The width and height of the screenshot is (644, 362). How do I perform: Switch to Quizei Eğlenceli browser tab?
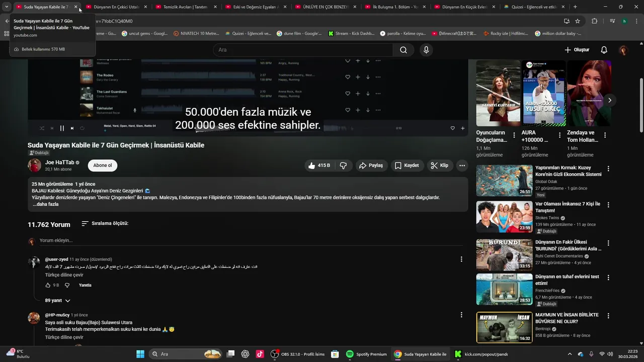tap(534, 7)
